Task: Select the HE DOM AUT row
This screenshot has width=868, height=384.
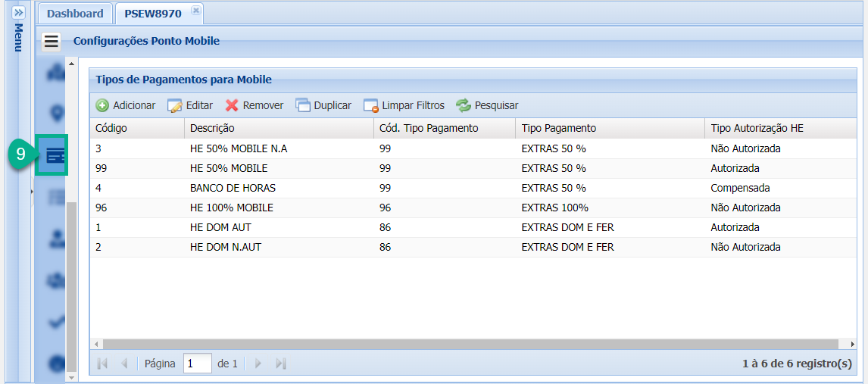Action: pyautogui.click(x=473, y=228)
